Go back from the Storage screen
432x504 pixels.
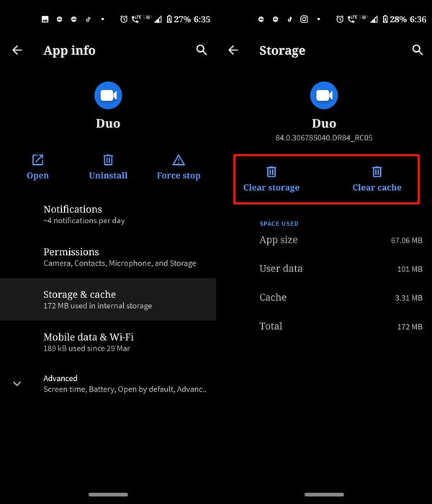pyautogui.click(x=233, y=50)
